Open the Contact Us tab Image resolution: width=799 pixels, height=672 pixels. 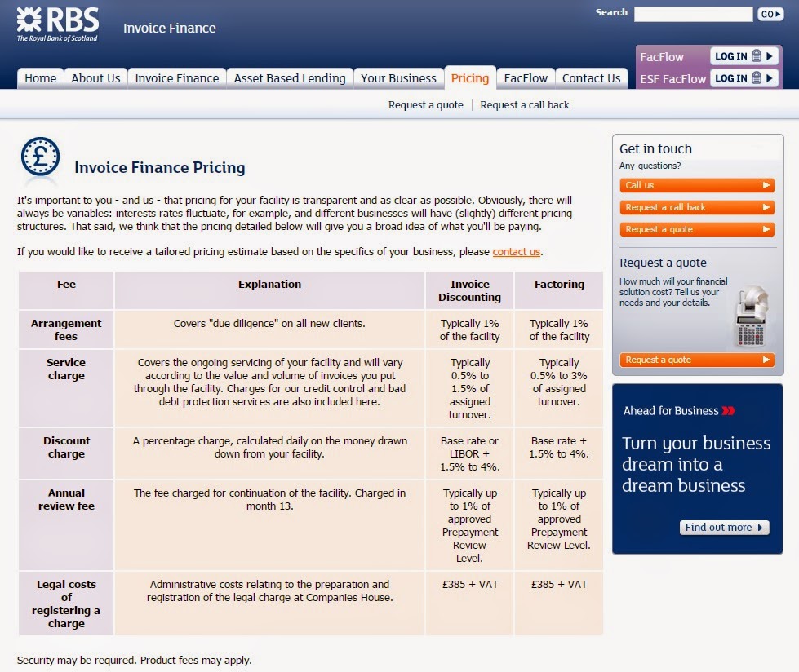tap(591, 78)
